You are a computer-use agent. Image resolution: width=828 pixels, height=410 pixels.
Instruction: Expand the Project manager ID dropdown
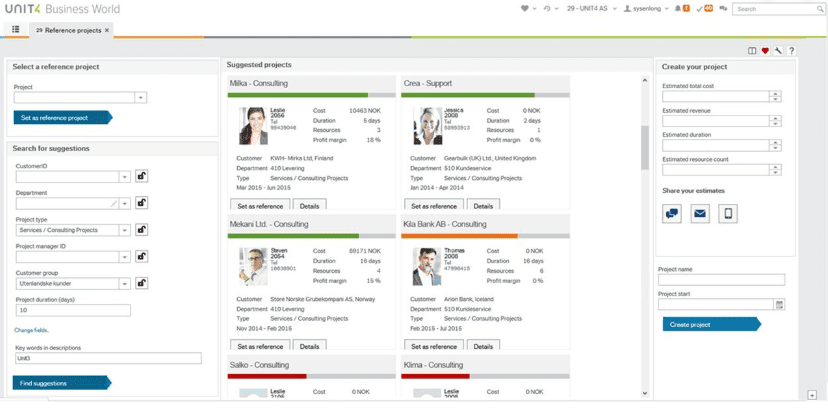(x=125, y=257)
